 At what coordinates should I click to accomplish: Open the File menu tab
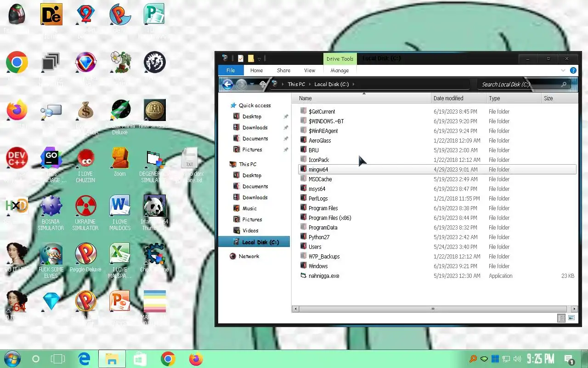point(231,70)
